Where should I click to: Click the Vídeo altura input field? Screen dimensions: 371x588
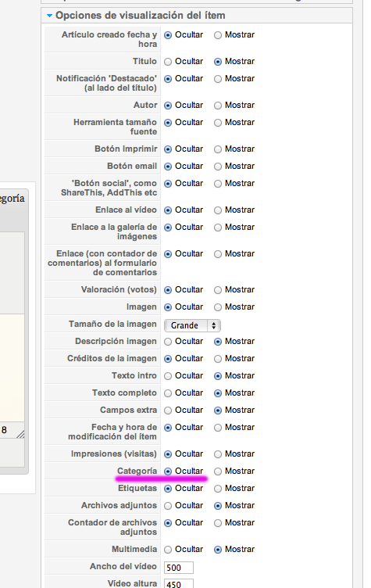(179, 583)
